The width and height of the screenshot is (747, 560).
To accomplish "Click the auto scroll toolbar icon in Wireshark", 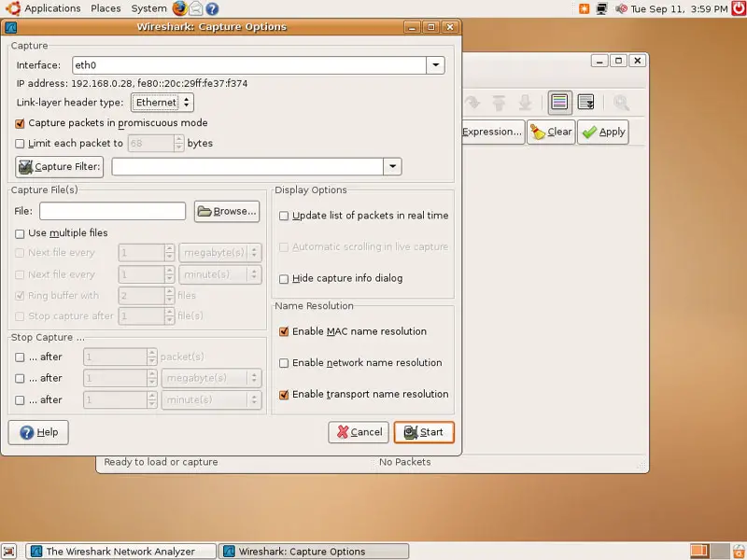I will (x=585, y=103).
